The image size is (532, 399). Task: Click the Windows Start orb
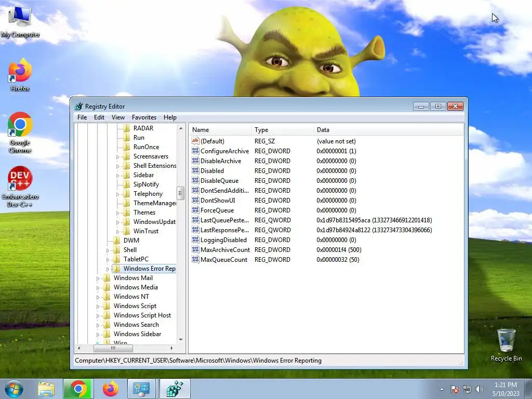14,389
